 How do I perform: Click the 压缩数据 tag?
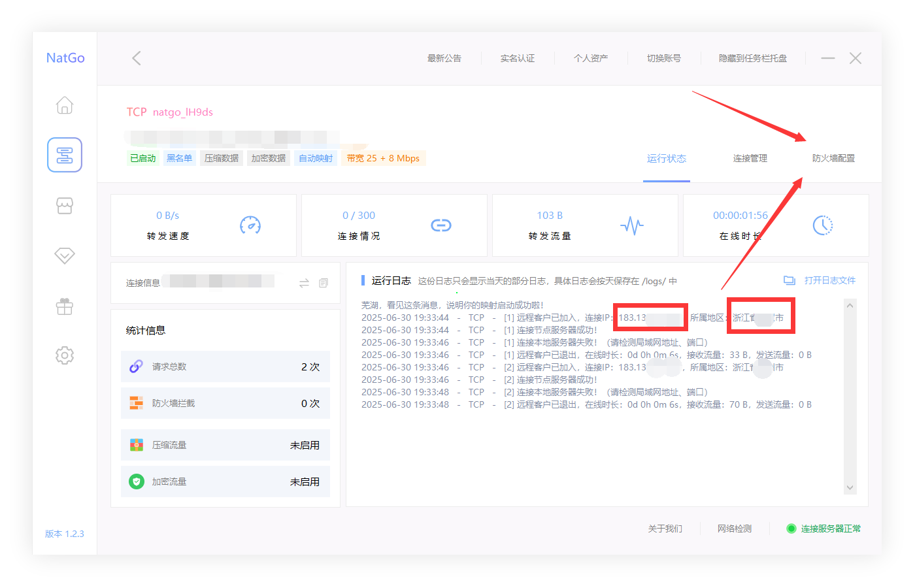[x=222, y=158]
